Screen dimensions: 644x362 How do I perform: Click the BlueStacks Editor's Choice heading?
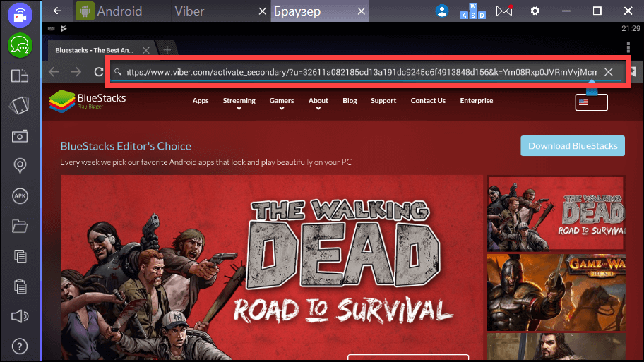(126, 146)
